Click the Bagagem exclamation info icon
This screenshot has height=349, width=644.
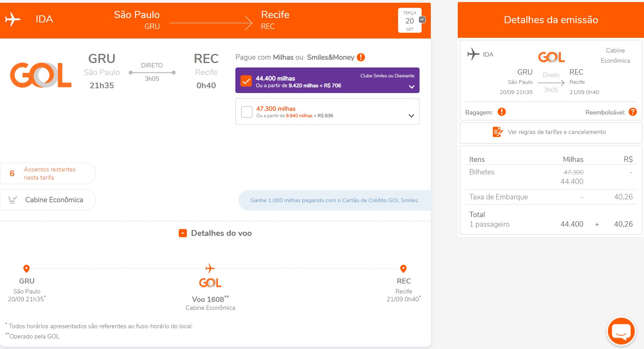(502, 112)
